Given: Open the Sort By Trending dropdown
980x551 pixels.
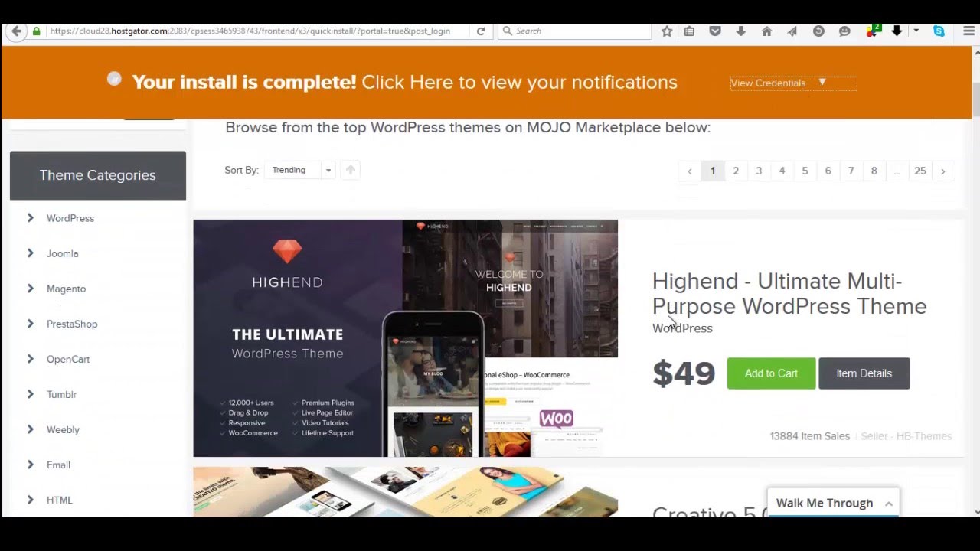Looking at the screenshot, I should 300,170.
